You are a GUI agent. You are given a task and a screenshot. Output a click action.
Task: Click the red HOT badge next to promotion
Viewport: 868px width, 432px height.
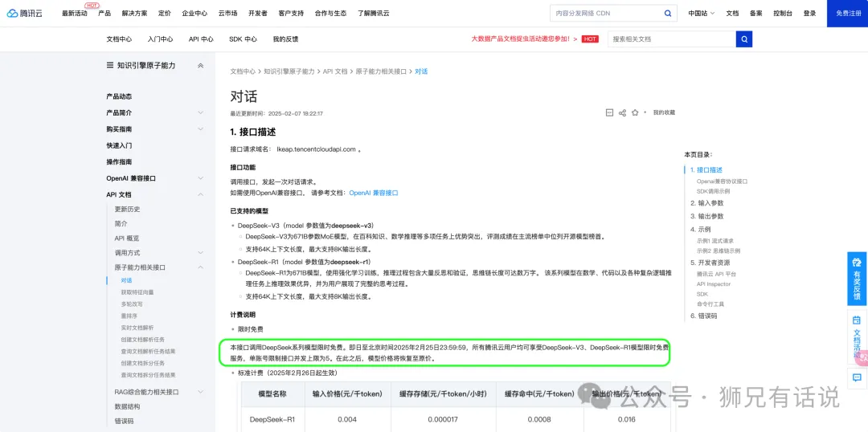point(590,39)
